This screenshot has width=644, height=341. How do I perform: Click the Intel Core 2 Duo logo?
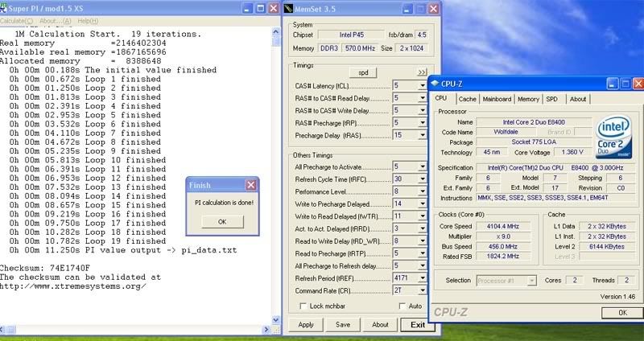click(x=614, y=137)
